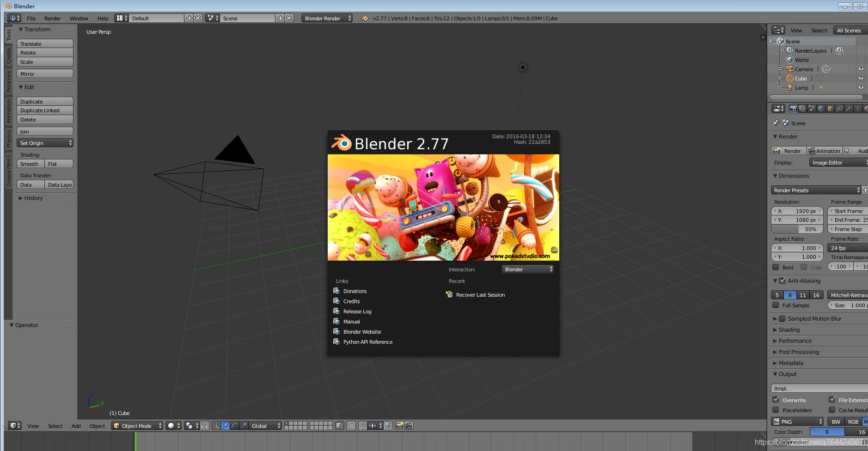This screenshot has width=868, height=451.
Task: Toggle the Cache Result checkbox
Action: point(832,410)
